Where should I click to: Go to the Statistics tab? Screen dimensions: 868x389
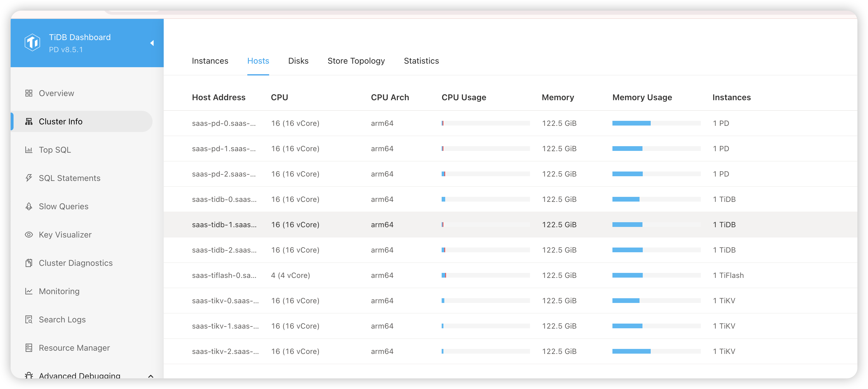421,61
